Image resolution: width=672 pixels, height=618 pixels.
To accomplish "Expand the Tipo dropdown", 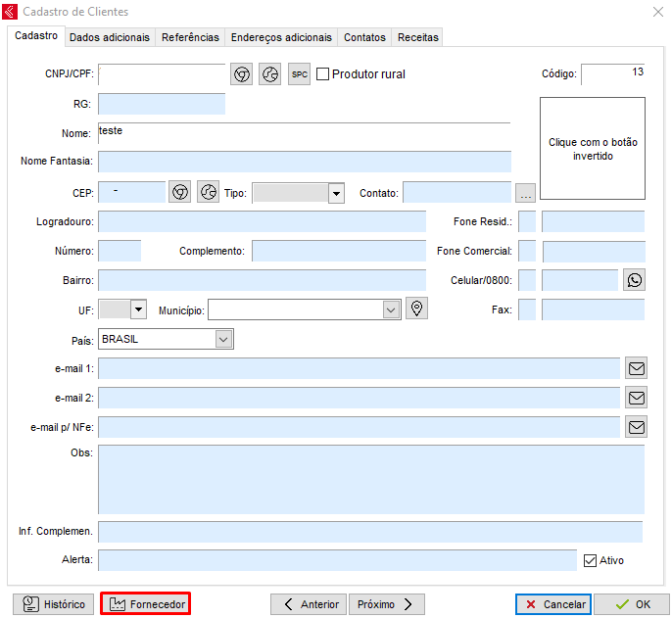I will (336, 193).
